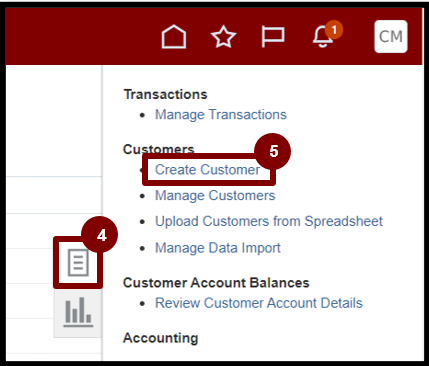The image size is (429, 366).
Task: Go to the Home page icon
Action: (174, 37)
